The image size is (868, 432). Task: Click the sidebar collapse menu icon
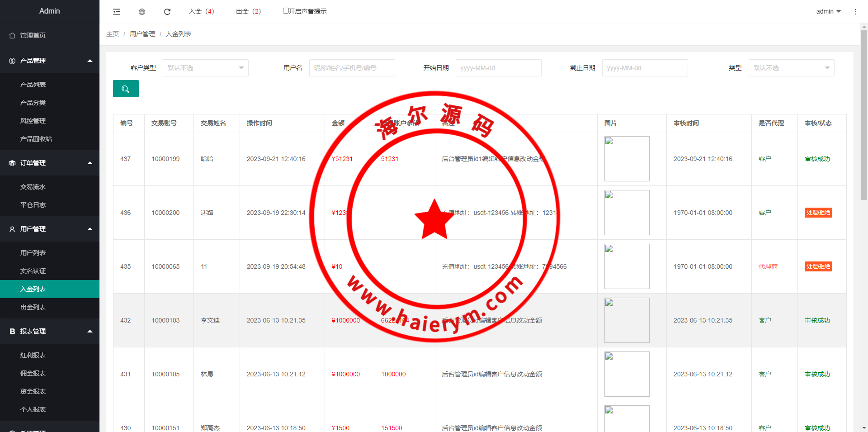coord(117,12)
